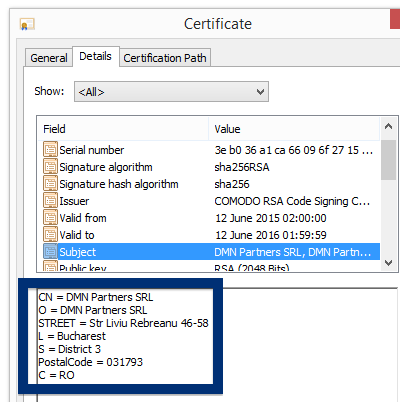Click the serial number value 3e b0 36
This screenshot has height=402, width=400.
pos(294,150)
